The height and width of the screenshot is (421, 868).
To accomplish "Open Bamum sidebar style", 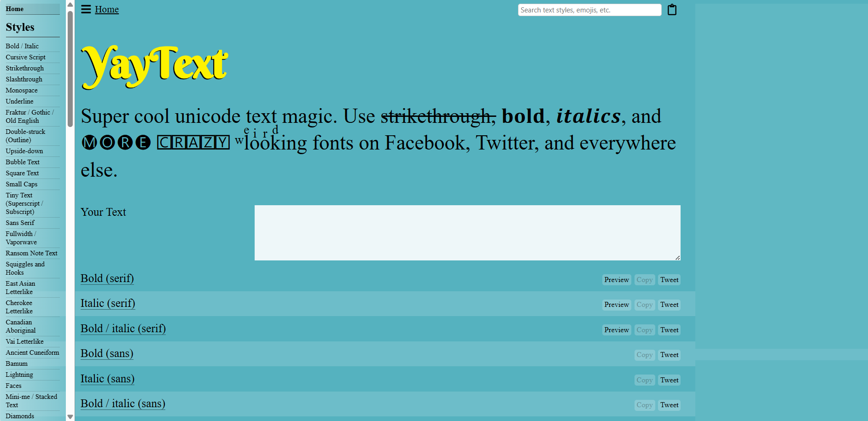I will (x=17, y=363).
